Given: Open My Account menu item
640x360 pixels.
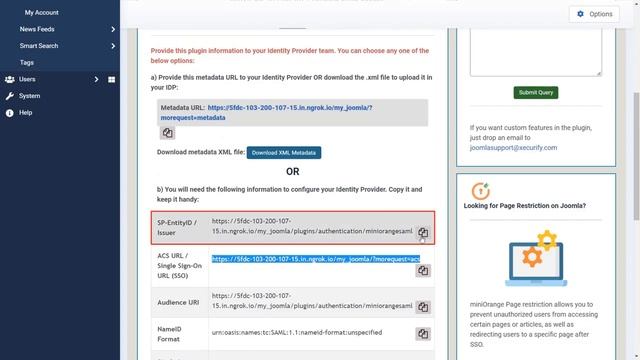Looking at the screenshot, I should pyautogui.click(x=41, y=13).
